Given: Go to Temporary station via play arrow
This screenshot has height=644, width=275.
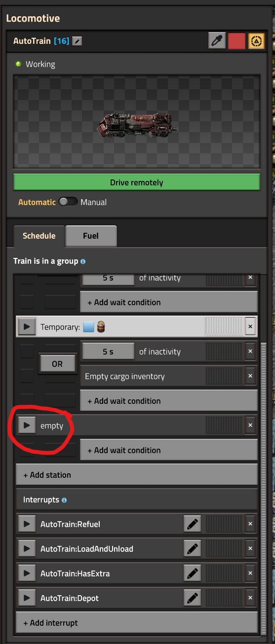Looking at the screenshot, I should coord(27,326).
